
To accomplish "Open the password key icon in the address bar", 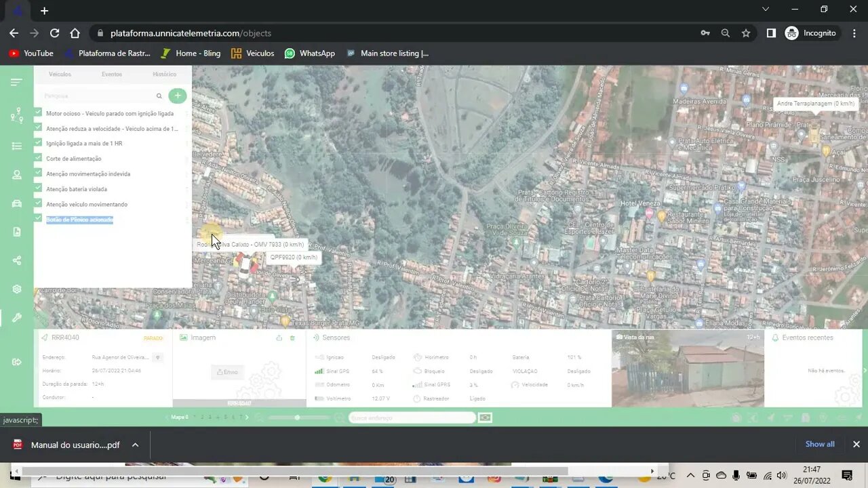I will point(705,33).
